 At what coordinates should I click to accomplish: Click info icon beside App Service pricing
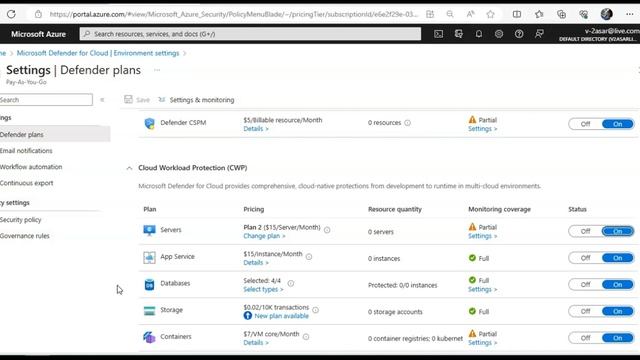coord(309,257)
